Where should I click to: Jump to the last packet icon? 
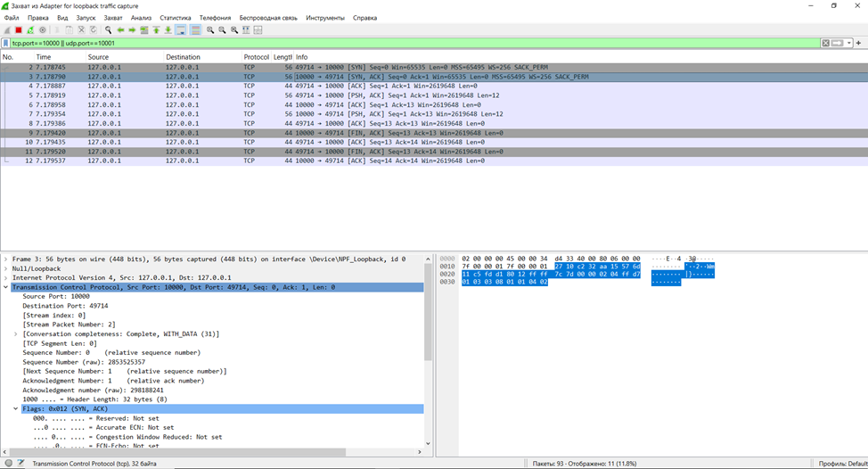coord(168,30)
